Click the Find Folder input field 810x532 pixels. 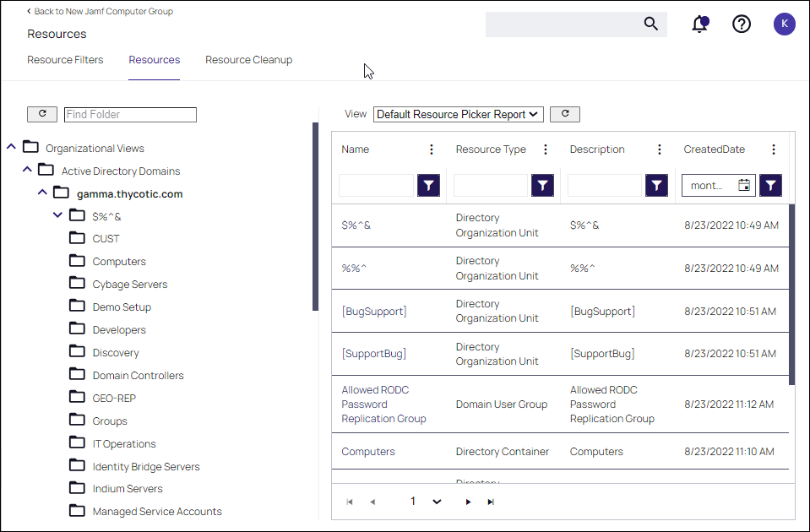click(x=130, y=114)
